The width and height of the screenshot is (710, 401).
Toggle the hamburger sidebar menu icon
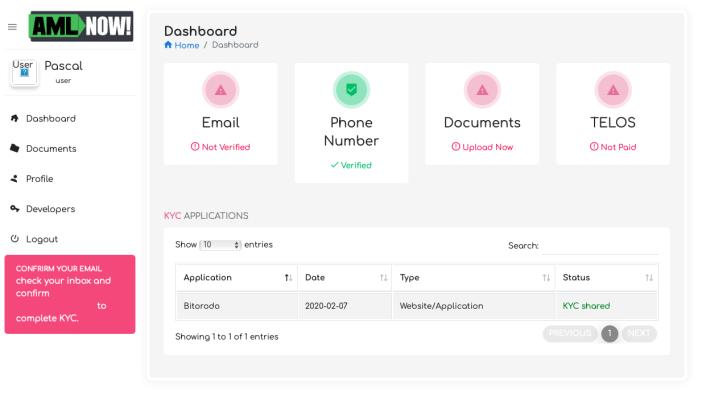[x=12, y=27]
